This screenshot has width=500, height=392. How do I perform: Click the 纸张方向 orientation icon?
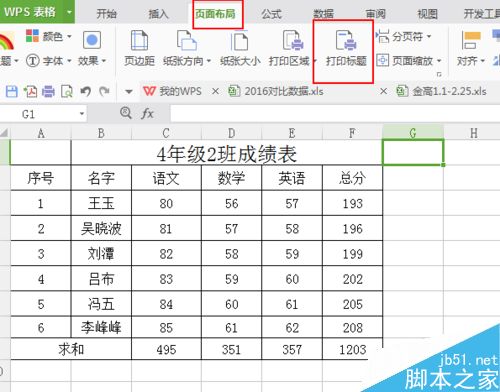186,41
